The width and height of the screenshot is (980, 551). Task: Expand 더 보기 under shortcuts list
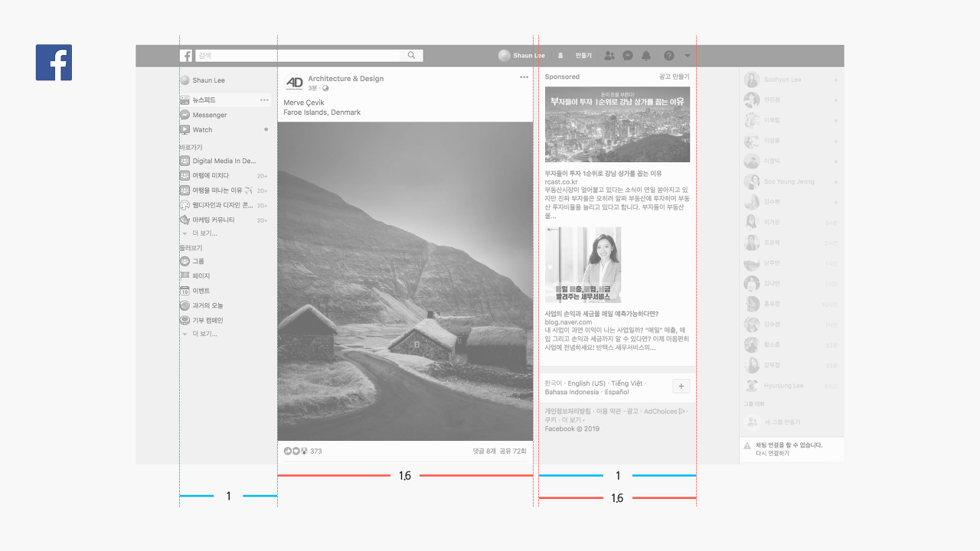click(204, 233)
